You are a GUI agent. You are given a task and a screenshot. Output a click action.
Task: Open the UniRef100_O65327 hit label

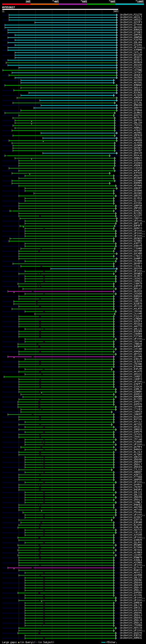[x=131, y=20]
